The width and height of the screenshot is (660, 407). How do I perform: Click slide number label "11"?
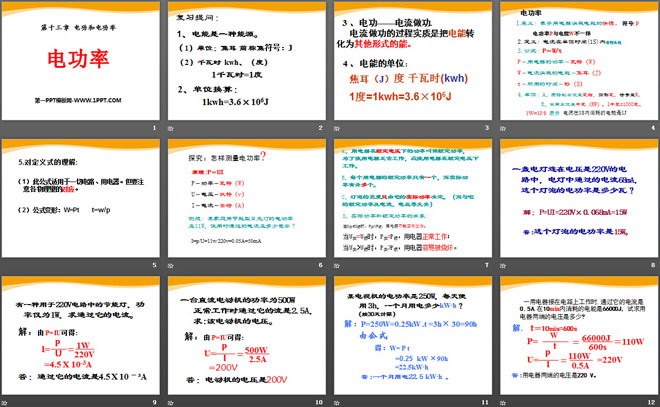[485, 402]
